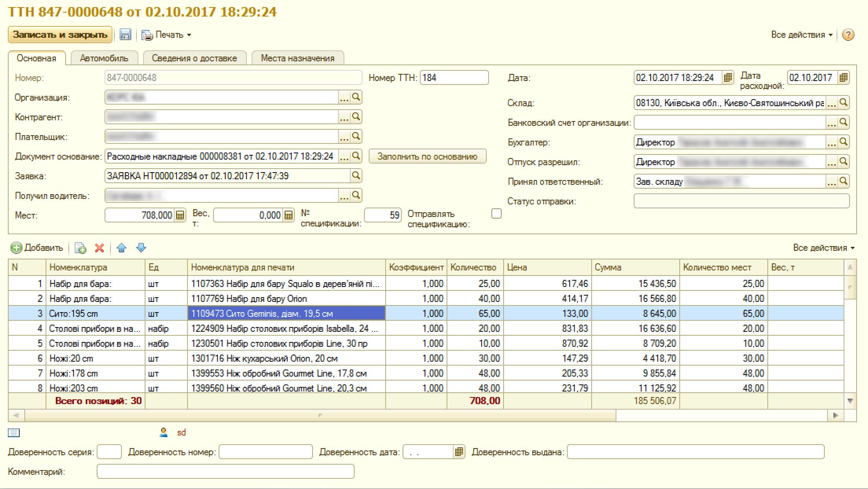The height and width of the screenshot is (489, 868).
Task: Open calculator for Мест field
Action: [180, 215]
